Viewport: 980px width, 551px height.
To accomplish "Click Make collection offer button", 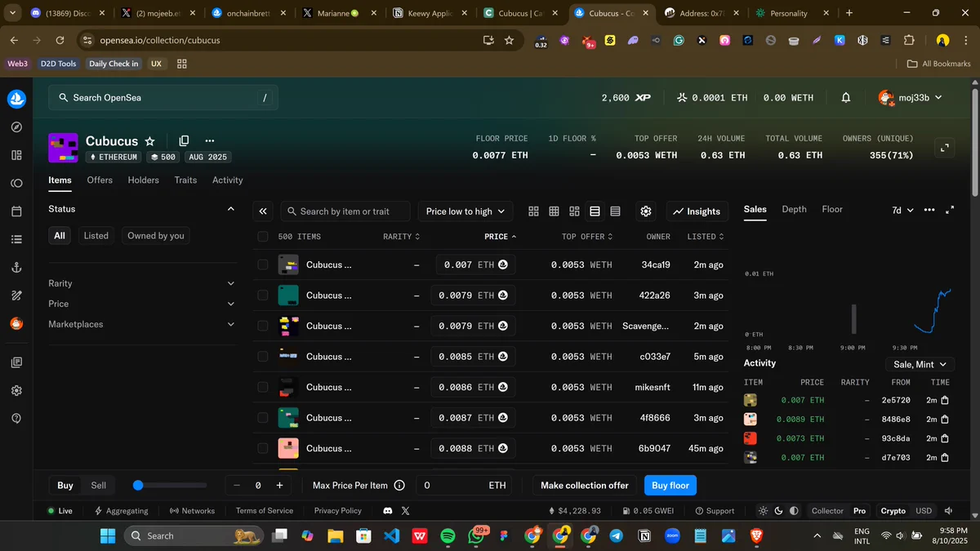I will coord(585,485).
